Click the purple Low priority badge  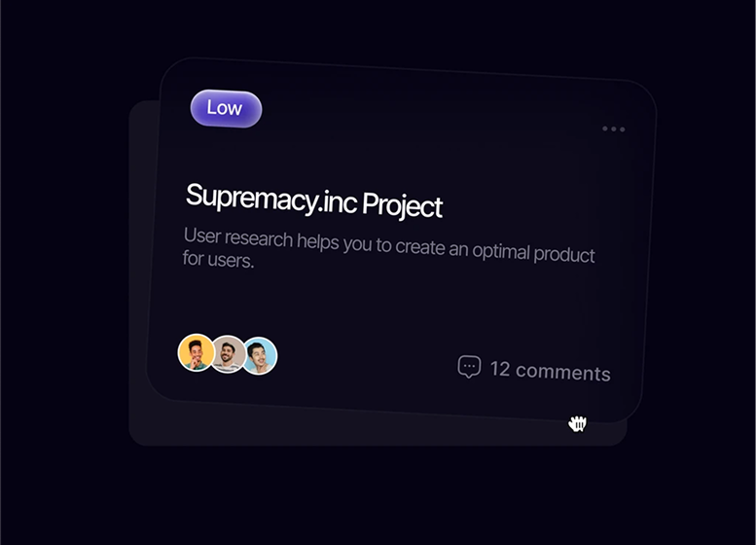tap(226, 109)
